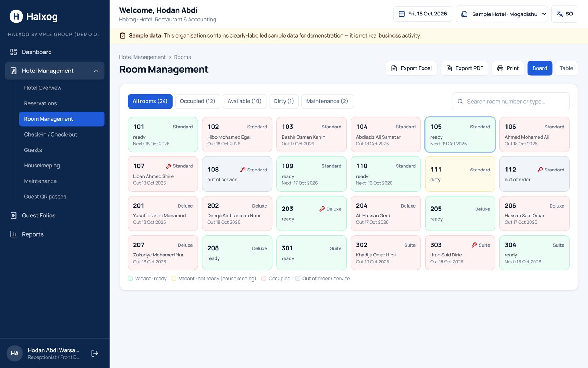The height and width of the screenshot is (368, 588).
Task: Open room 111 dirty card
Action: coord(460,174)
